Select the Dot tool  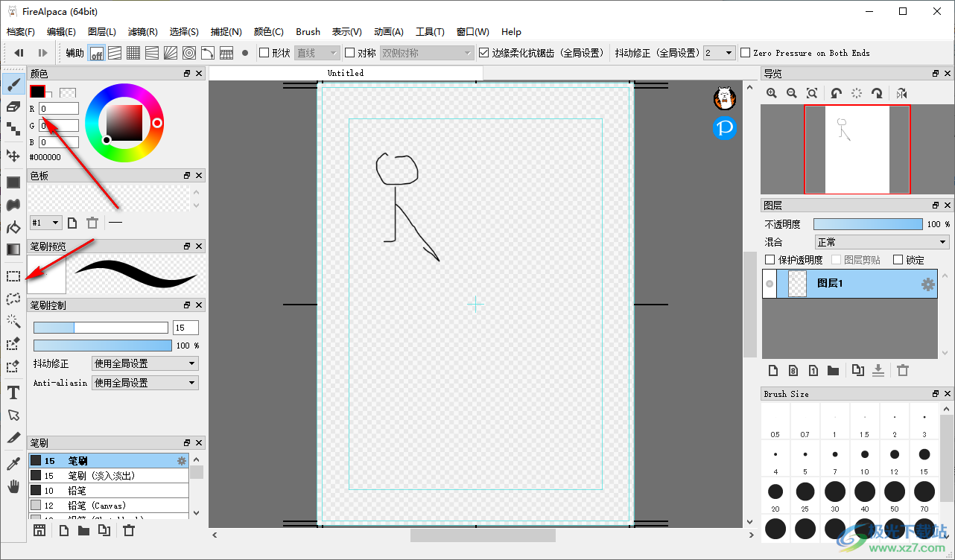13,129
